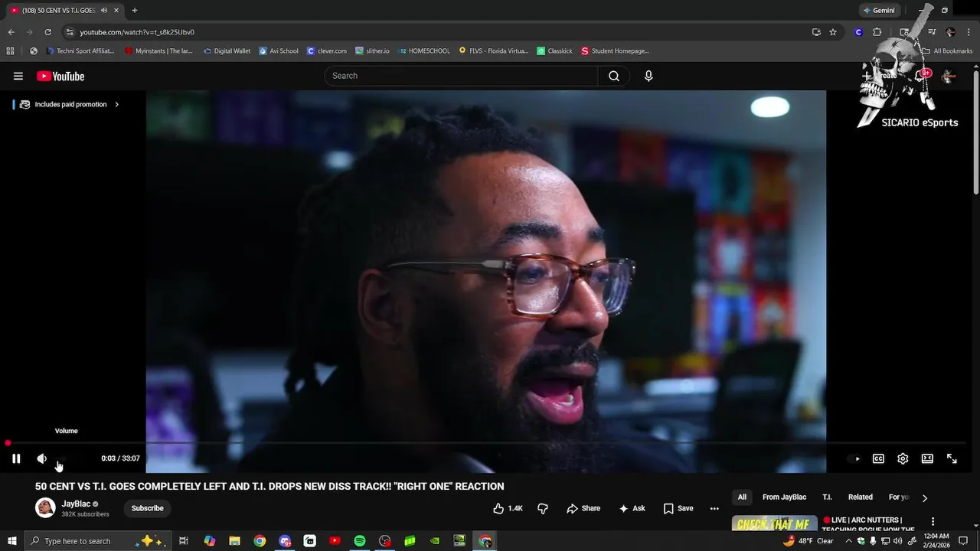The height and width of the screenshot is (551, 980).
Task: Go to the YouTube home logo
Action: [60, 76]
